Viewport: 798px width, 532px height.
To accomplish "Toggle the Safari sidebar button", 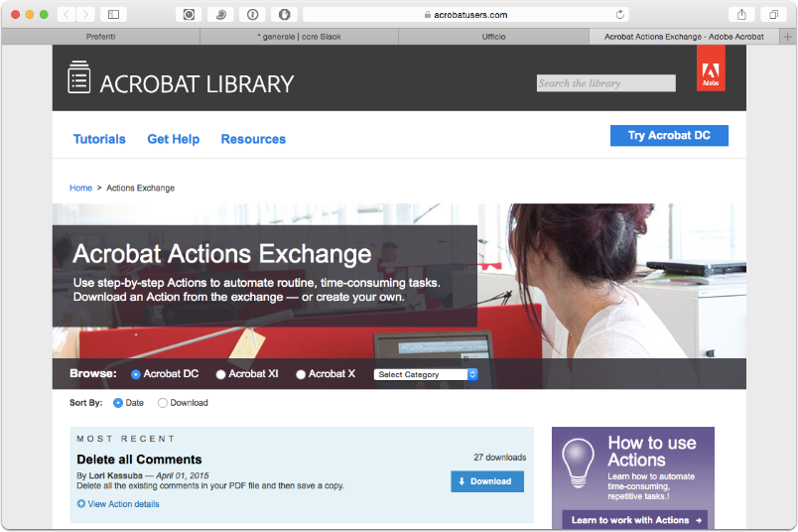I will [113, 15].
